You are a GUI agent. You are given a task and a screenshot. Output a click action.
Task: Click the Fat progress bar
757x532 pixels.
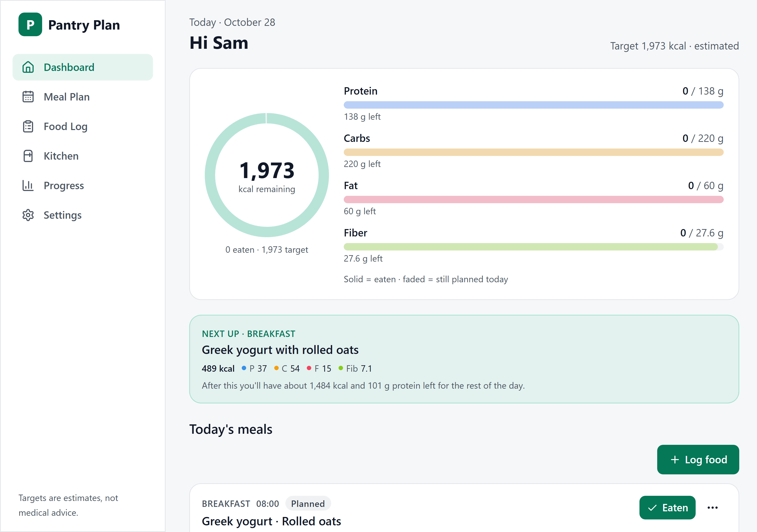pyautogui.click(x=533, y=199)
